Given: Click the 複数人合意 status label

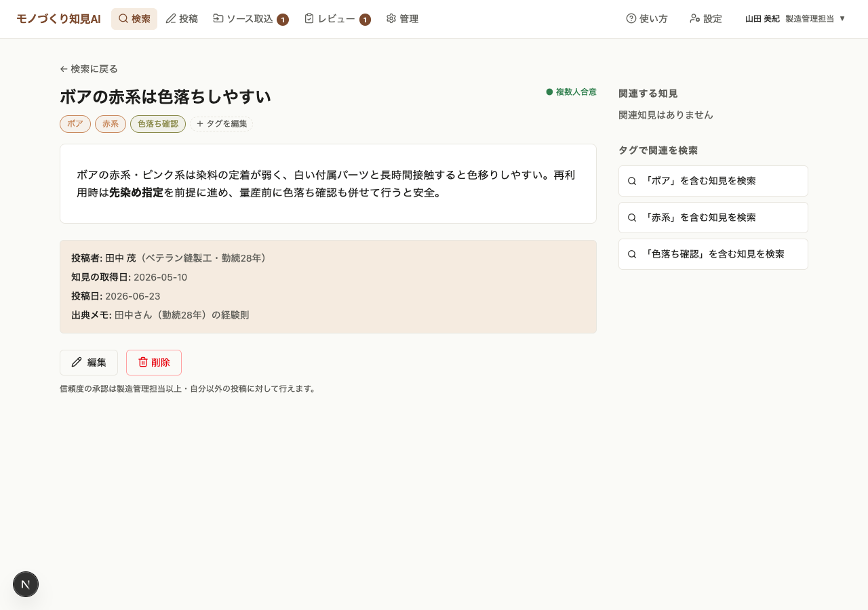Looking at the screenshot, I should point(576,92).
